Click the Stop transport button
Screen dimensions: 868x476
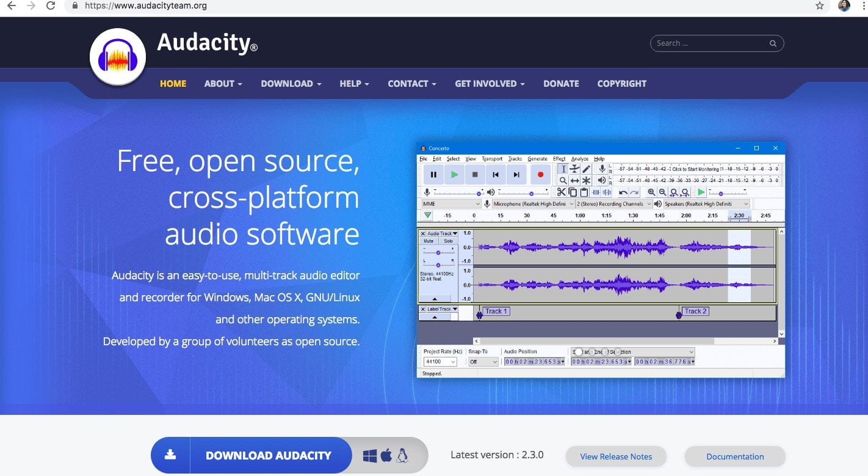[475, 175]
